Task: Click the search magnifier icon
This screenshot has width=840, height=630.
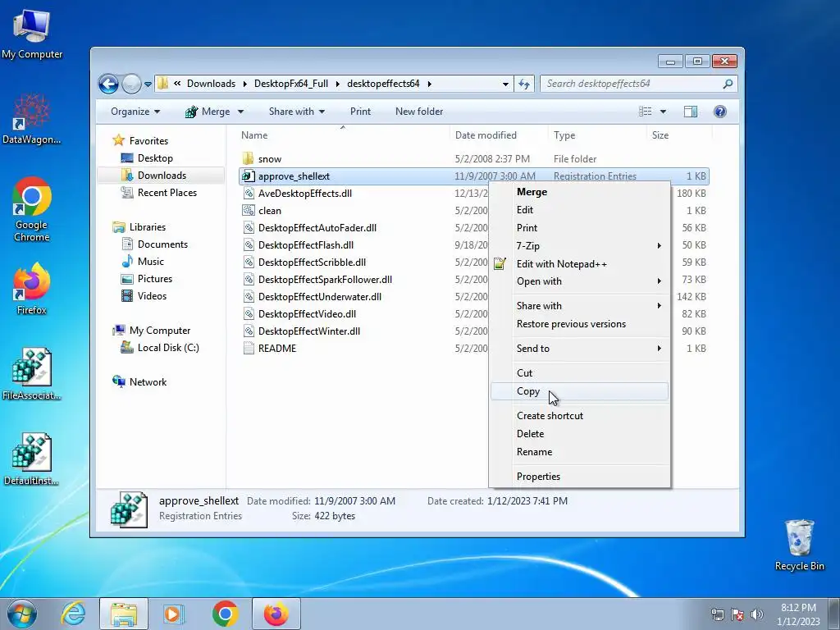Action: pyautogui.click(x=728, y=84)
